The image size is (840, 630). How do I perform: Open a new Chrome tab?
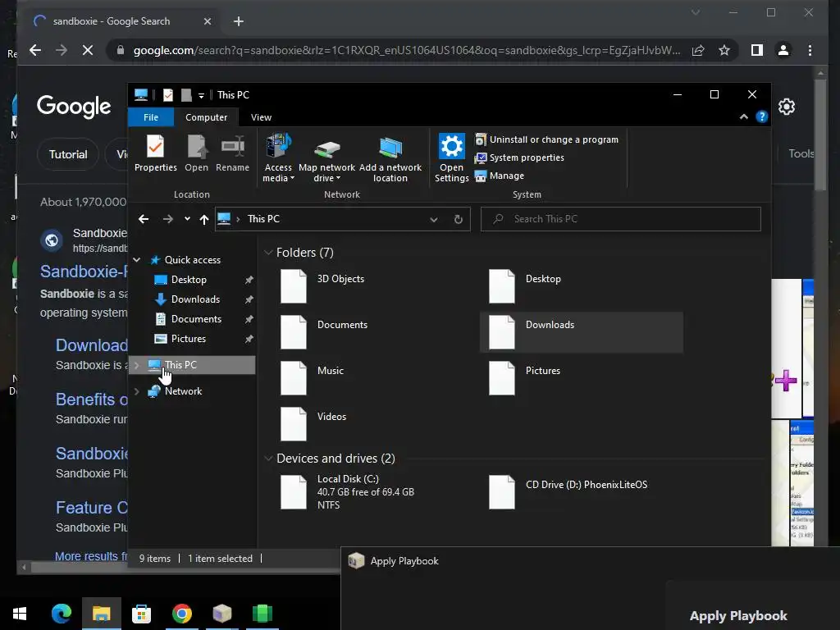239,21
